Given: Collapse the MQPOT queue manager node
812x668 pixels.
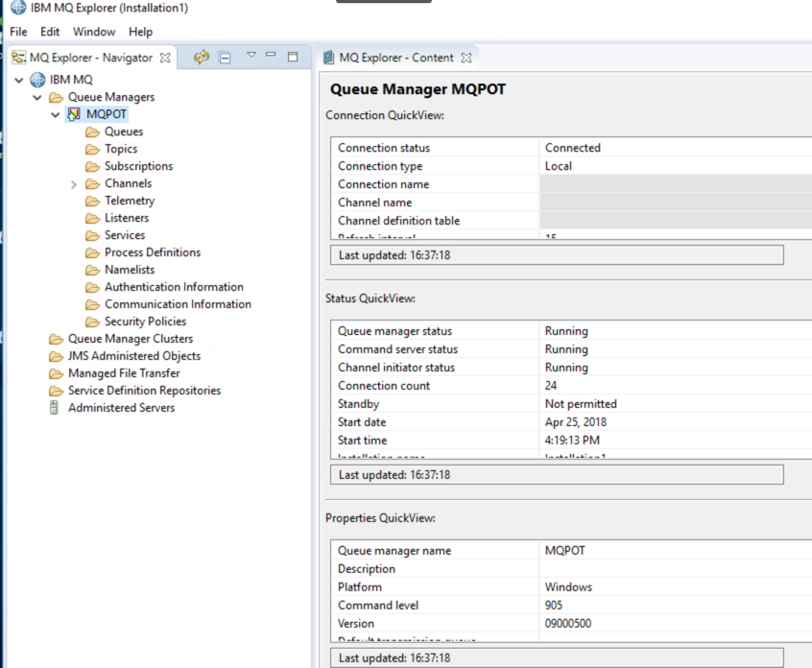Looking at the screenshot, I should coord(56,114).
